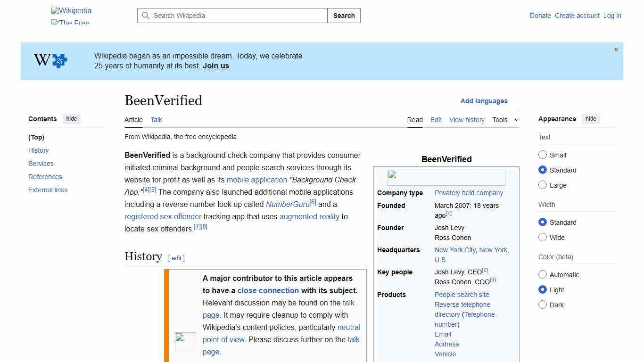The image size is (644, 362).
Task: Click the BeenVerified infobox logo image
Action: pyautogui.click(x=446, y=177)
